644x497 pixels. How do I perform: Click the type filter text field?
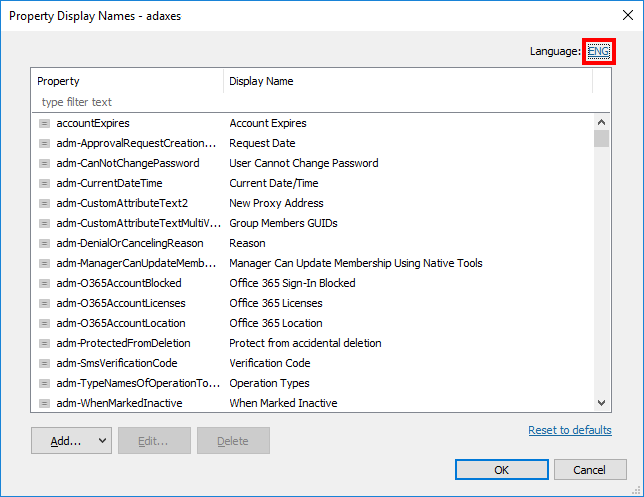pos(127,102)
